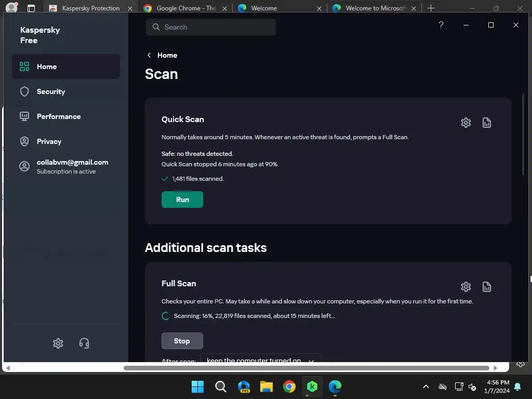Click the Kaspersky Search field
The width and height of the screenshot is (532, 399).
(x=211, y=27)
